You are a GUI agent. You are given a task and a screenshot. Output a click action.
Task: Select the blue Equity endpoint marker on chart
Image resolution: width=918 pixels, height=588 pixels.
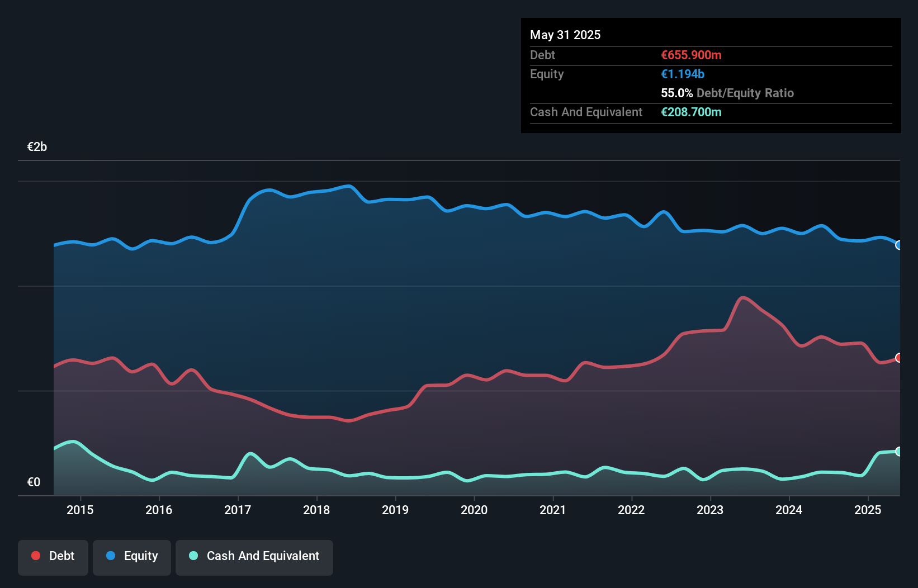coord(899,245)
